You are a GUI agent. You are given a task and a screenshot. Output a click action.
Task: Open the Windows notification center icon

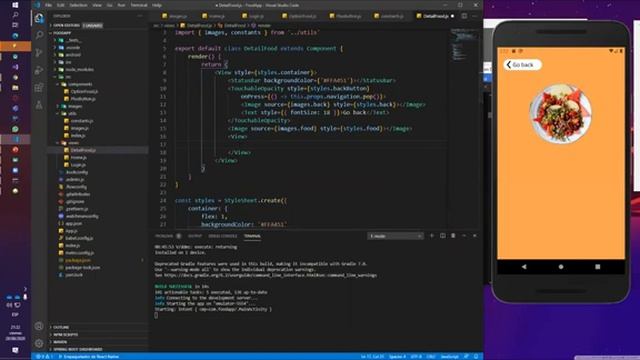tap(15, 350)
